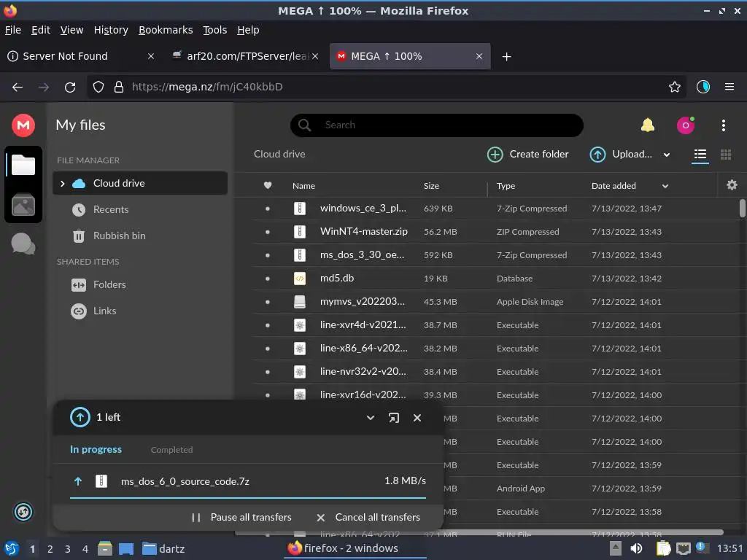Open the Cloud drive folder sidebar icon
Viewport: 747px width, 560px height.
coord(23,165)
